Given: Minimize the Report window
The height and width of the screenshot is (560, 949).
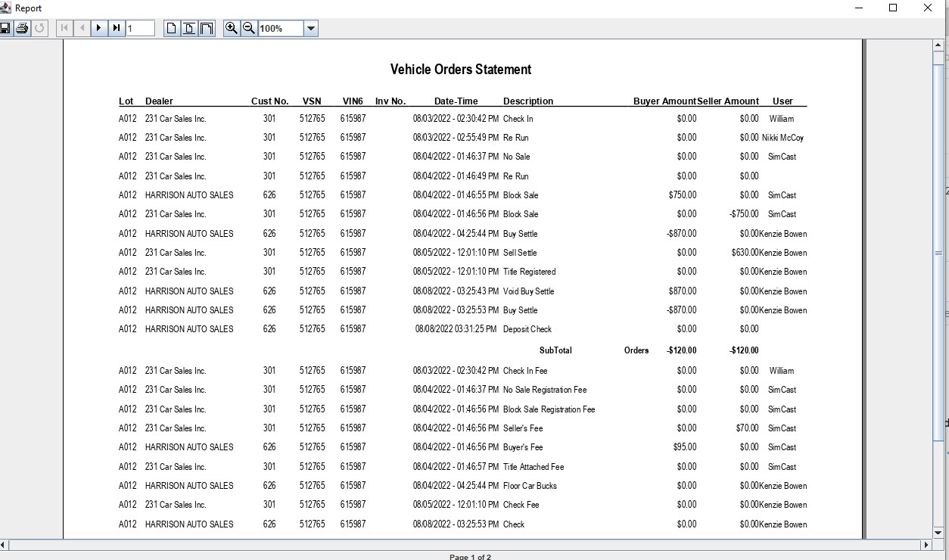Looking at the screenshot, I should click(x=860, y=8).
